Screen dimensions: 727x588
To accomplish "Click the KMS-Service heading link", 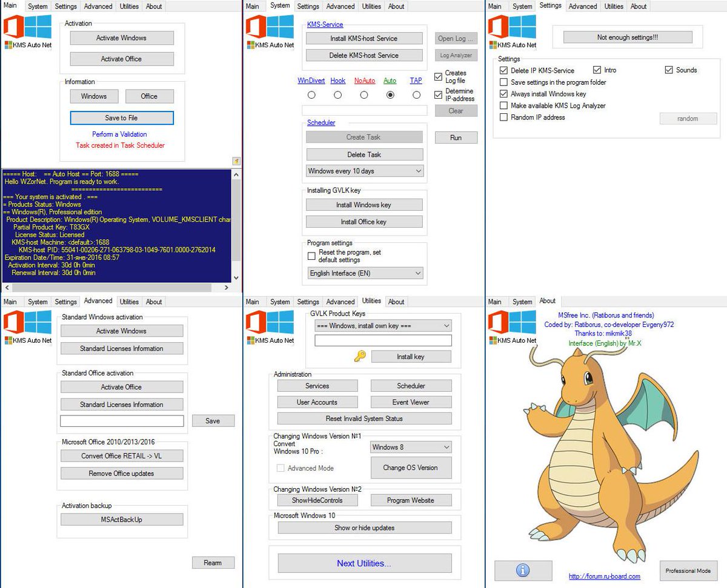I will click(325, 25).
